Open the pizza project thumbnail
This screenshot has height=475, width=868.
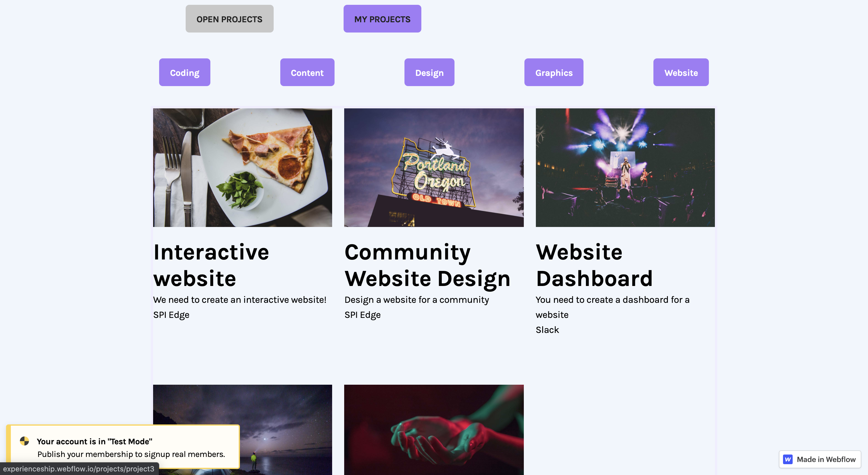tap(242, 167)
